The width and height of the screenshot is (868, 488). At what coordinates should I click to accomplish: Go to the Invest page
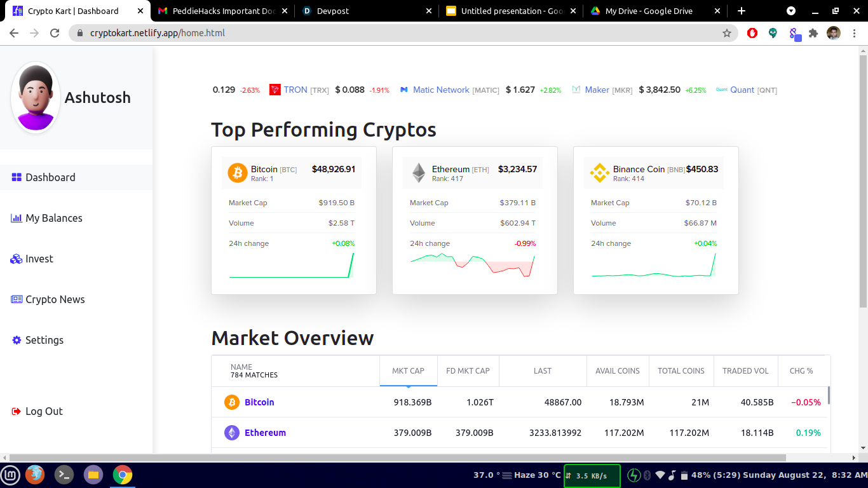[x=32, y=259]
